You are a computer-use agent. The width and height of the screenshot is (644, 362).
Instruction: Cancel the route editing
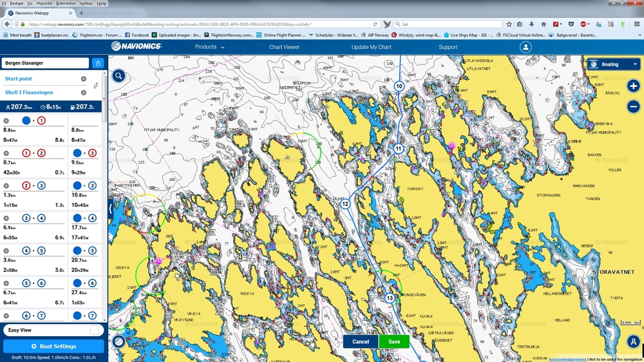(361, 341)
